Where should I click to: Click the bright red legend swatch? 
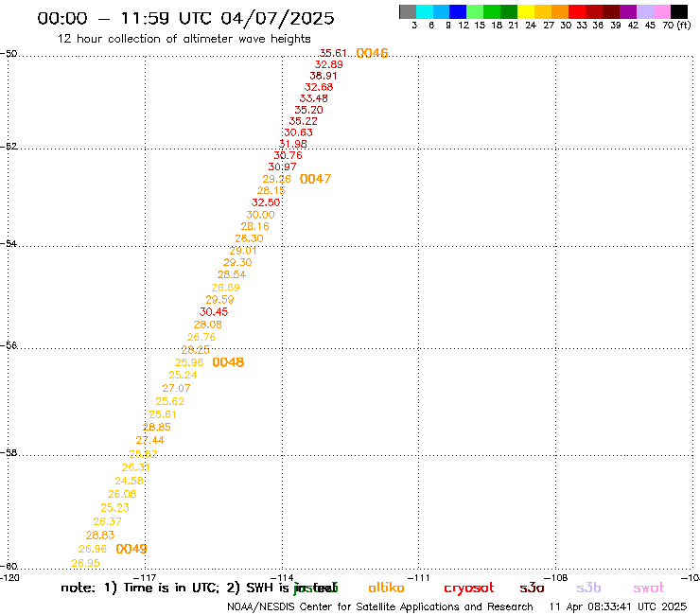pyautogui.click(x=577, y=11)
